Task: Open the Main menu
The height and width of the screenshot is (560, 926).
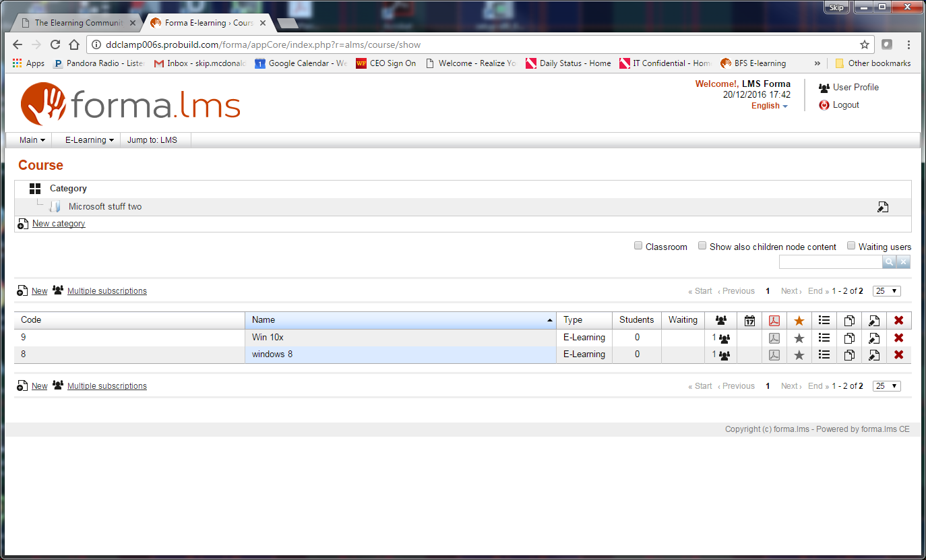Action: (x=32, y=140)
